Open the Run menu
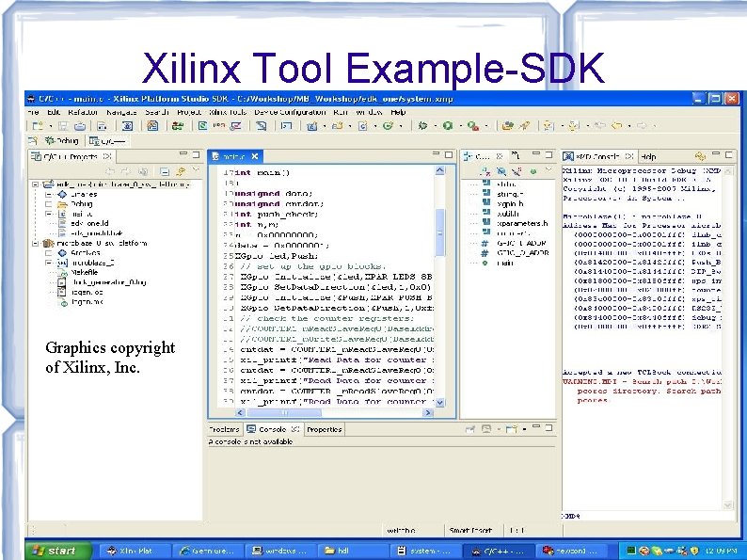The image size is (747, 560). point(341,112)
